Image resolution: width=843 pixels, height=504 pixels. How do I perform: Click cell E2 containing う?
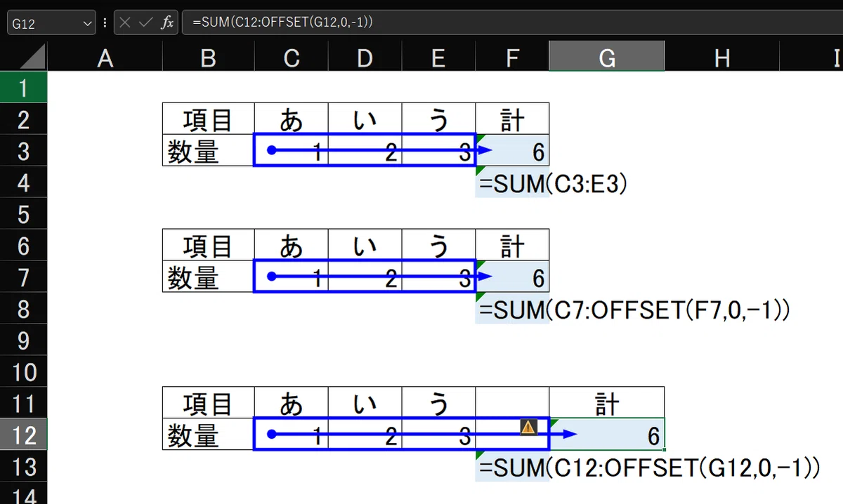pos(438,119)
